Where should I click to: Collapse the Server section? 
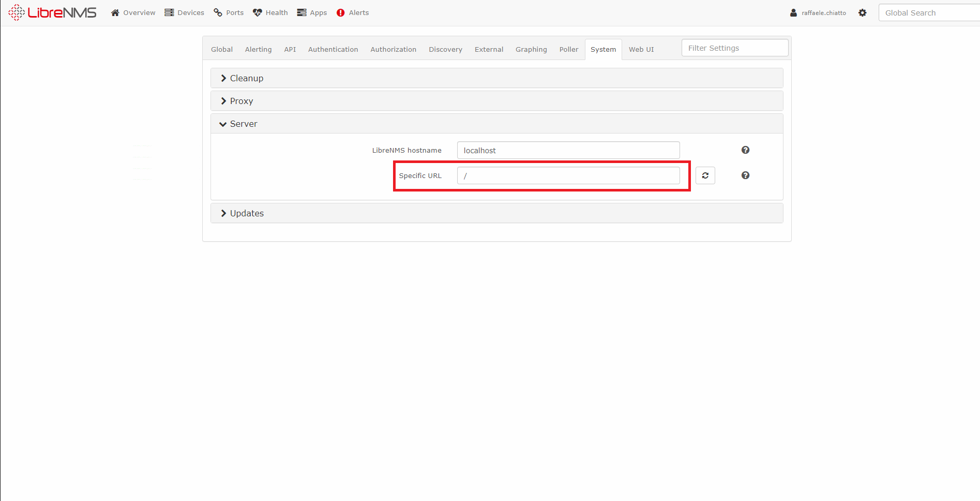[496, 124]
